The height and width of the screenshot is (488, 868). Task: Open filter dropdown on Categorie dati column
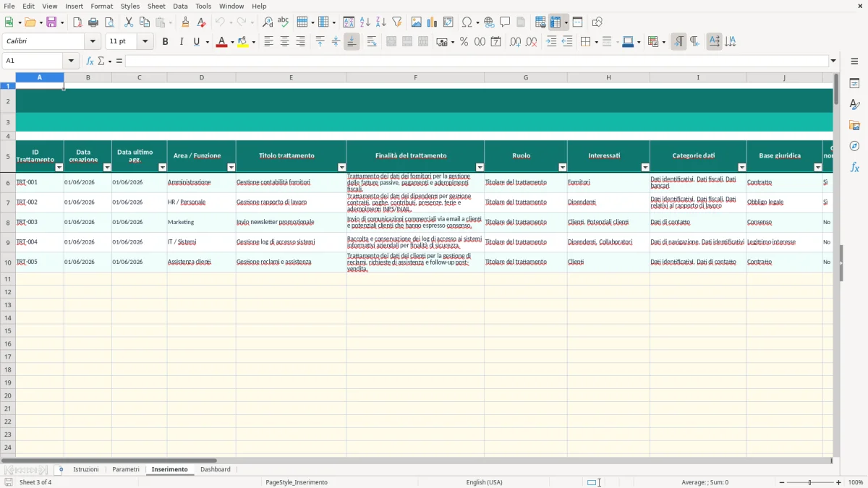pyautogui.click(x=741, y=168)
